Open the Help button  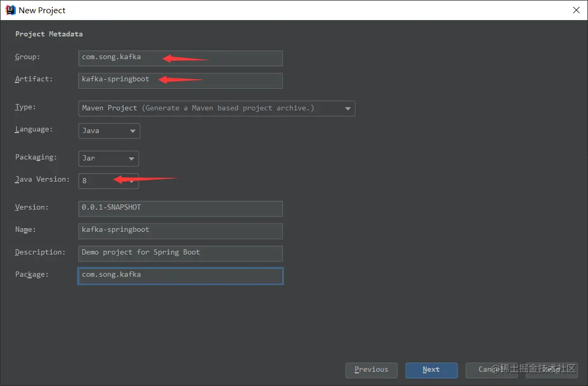tap(552, 370)
